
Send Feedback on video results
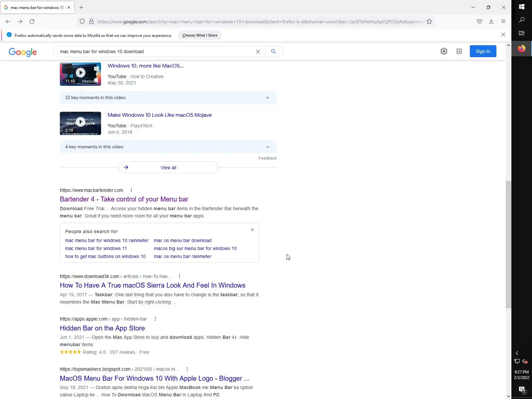[268, 158]
